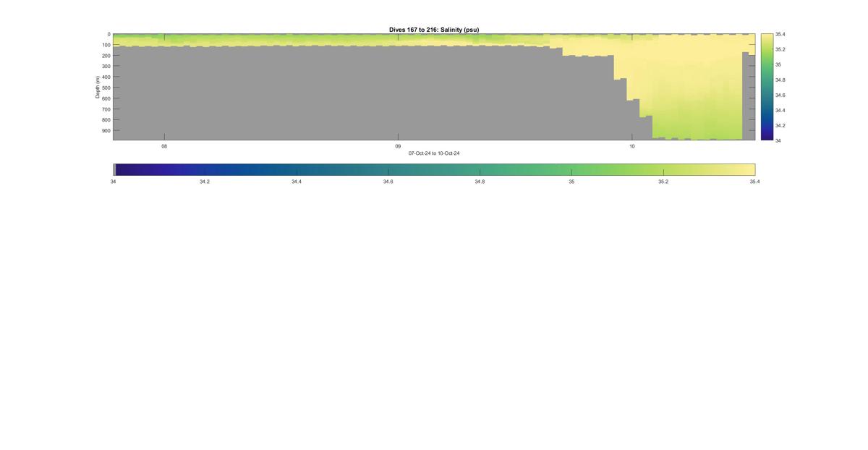The width and height of the screenshot is (868, 450).
Task: Click the 100 depth tick label
Action: [106, 45]
